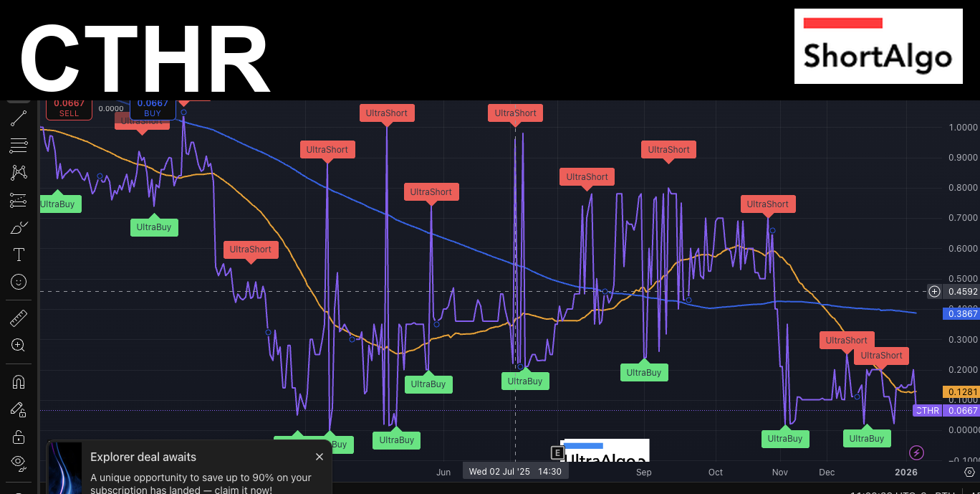Close the Explorer deal popup
This screenshot has width=980, height=494.
320,457
